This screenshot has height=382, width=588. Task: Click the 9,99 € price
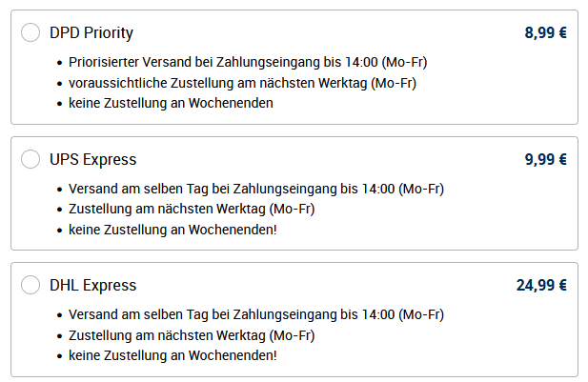pos(545,159)
